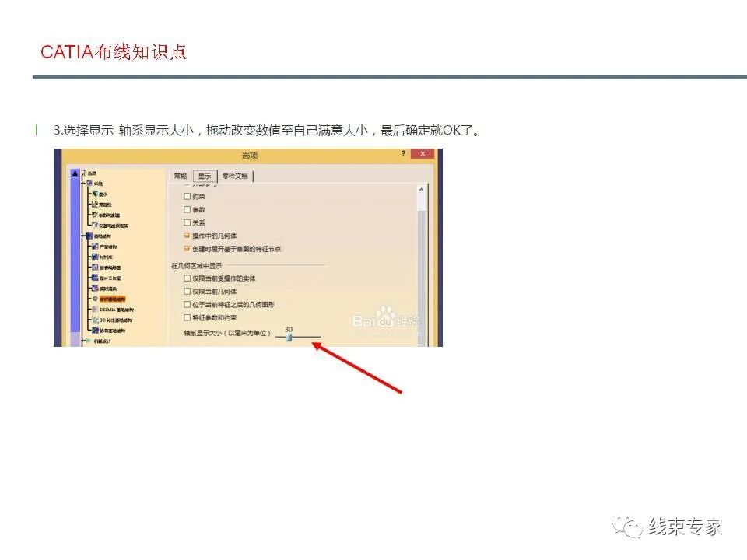Select the 材料库 icon in sidebar tree

(94, 255)
